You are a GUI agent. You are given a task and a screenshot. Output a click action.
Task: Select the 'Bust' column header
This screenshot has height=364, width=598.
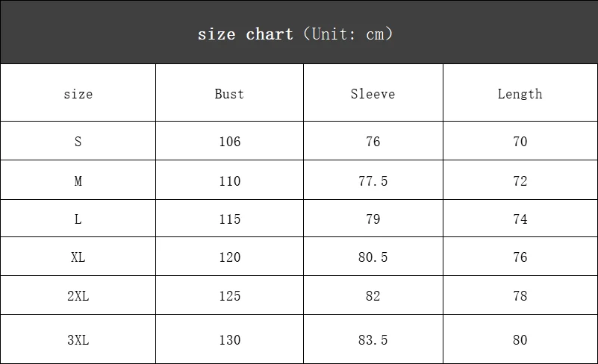(229, 94)
